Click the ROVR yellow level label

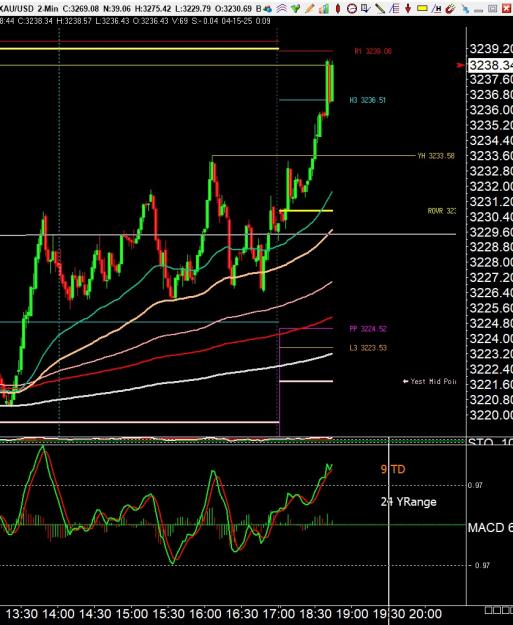tap(442, 211)
